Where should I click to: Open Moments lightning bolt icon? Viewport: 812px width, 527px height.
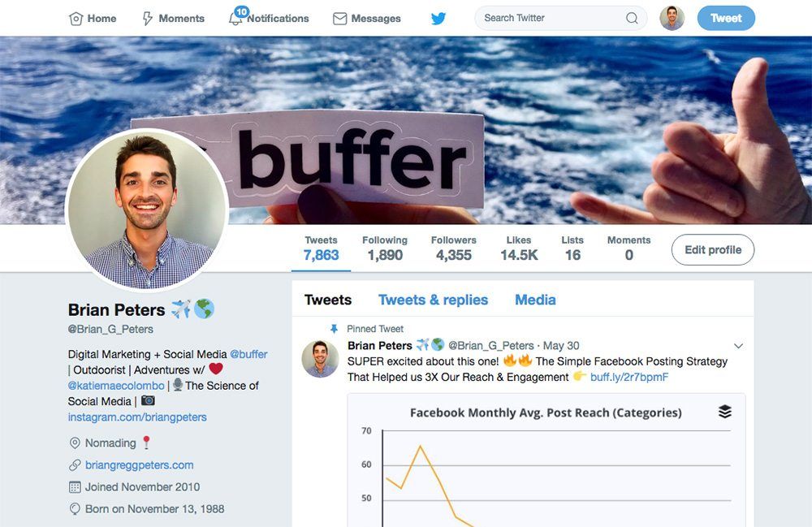click(148, 19)
